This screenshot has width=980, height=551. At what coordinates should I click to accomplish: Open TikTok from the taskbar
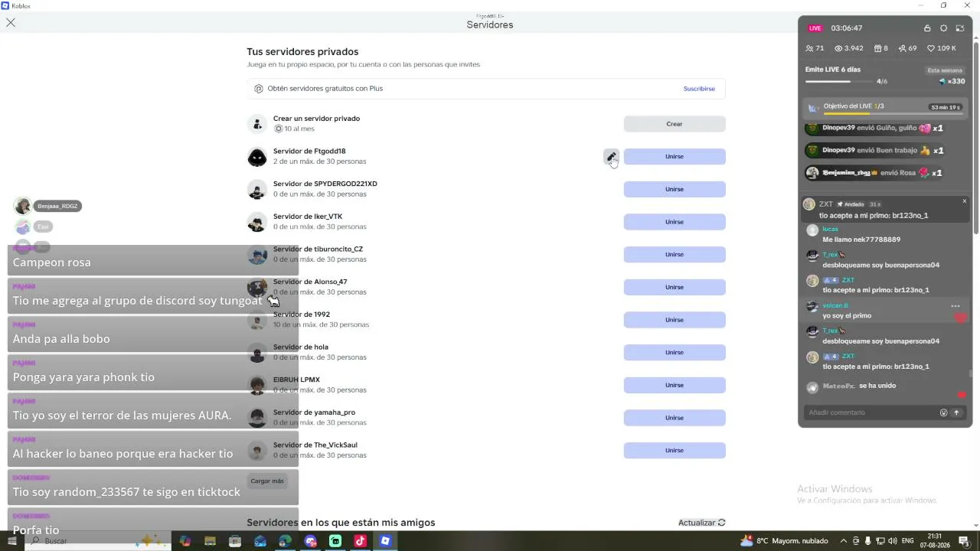point(360,541)
